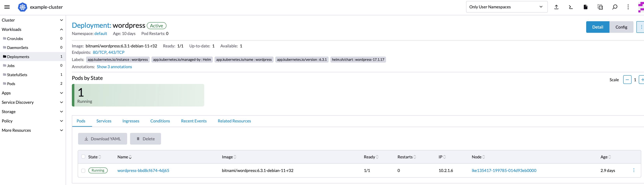The image size is (644, 185).
Task: Switch to the Conditions tab
Action: pos(160,121)
